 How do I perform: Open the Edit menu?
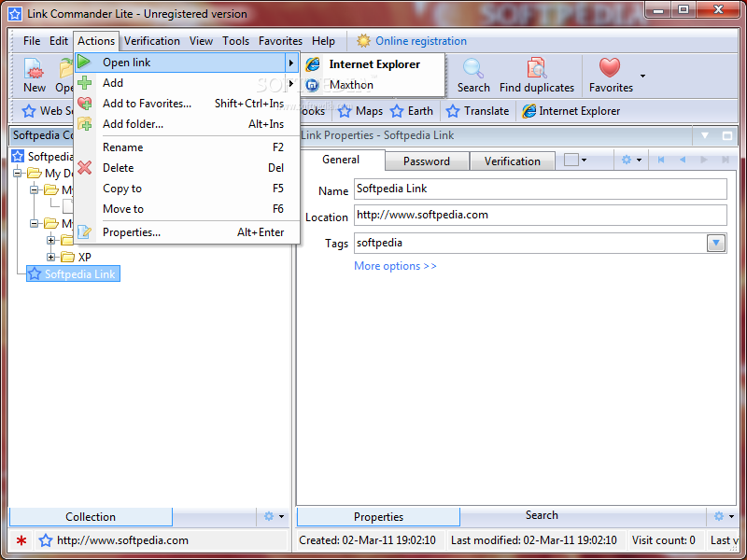59,41
